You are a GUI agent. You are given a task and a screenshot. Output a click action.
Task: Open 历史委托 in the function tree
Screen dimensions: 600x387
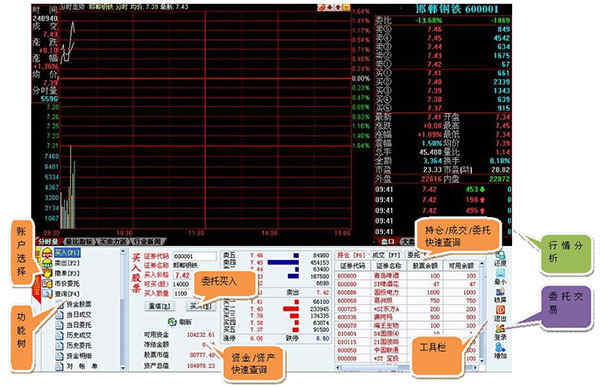pos(79,345)
